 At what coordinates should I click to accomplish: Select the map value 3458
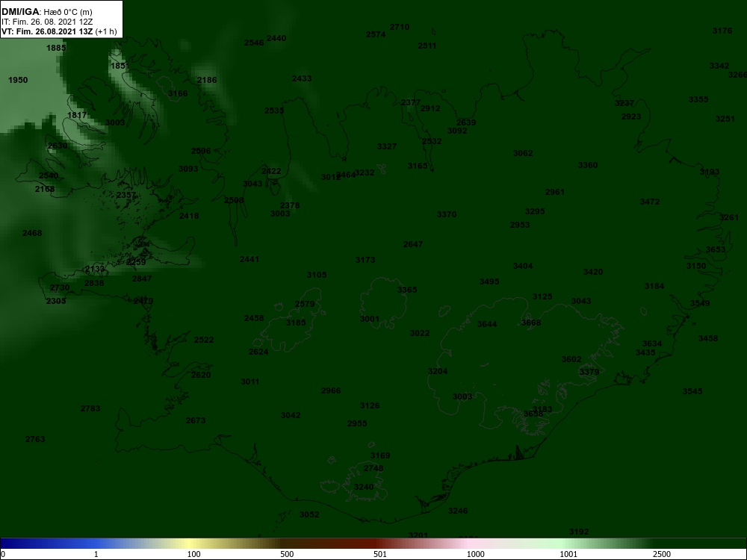click(x=708, y=338)
